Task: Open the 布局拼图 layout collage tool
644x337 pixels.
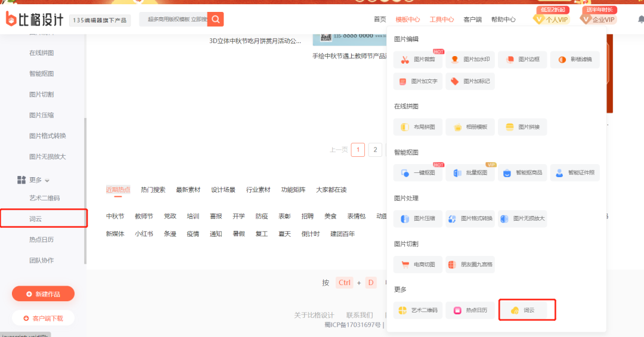Action: (418, 127)
